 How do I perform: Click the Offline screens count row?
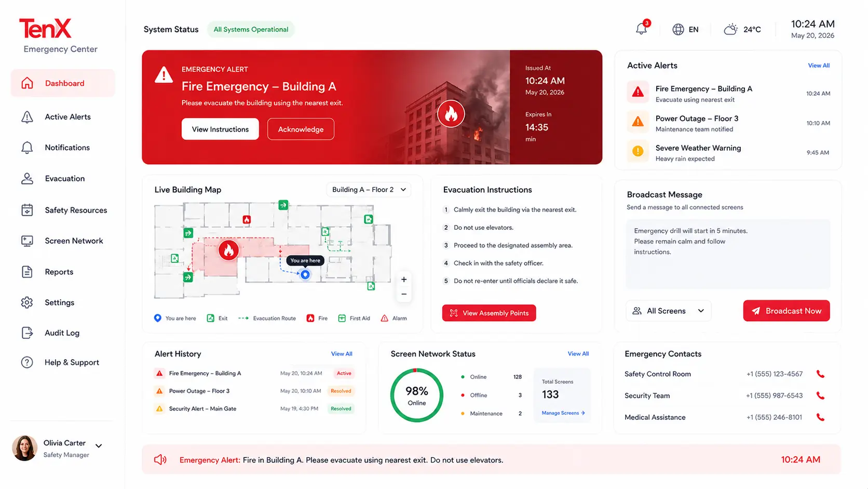click(492, 395)
